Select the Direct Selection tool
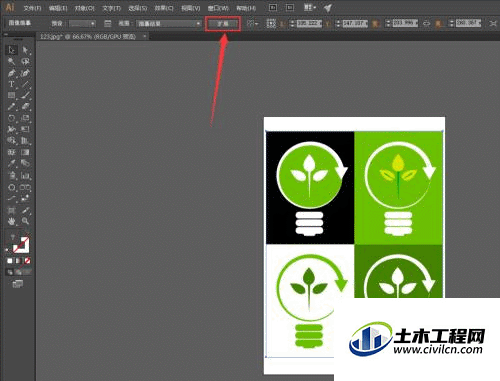This screenshot has width=500, height=381. point(25,50)
